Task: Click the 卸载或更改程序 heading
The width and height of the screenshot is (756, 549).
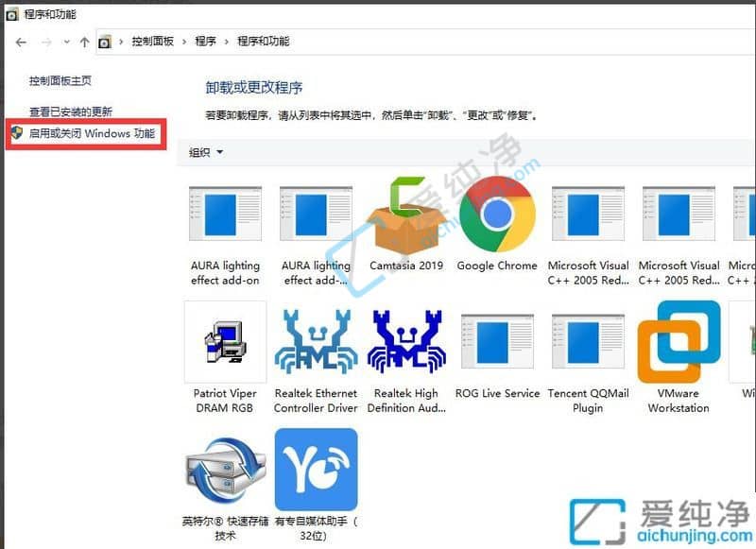Action: coord(254,87)
